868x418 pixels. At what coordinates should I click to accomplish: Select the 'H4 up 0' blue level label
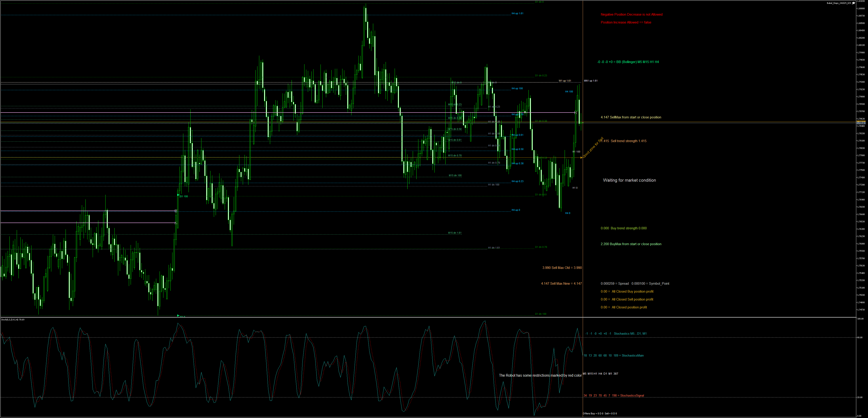(516, 210)
